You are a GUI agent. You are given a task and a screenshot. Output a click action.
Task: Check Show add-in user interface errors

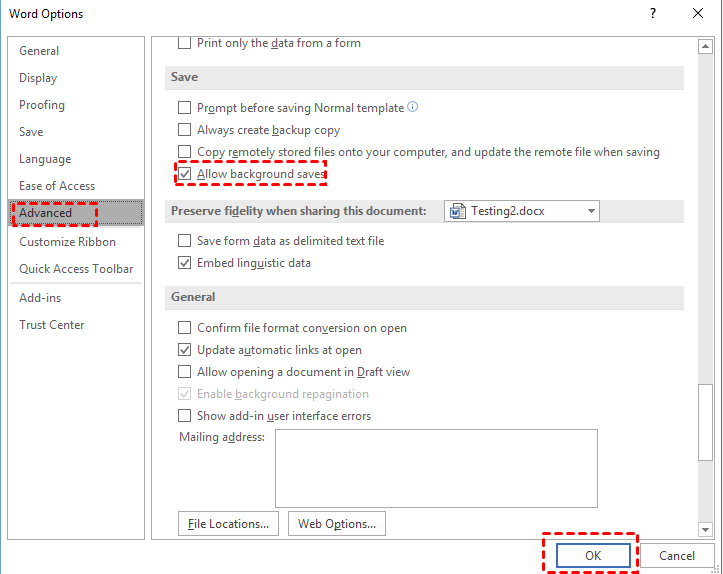[184, 416]
